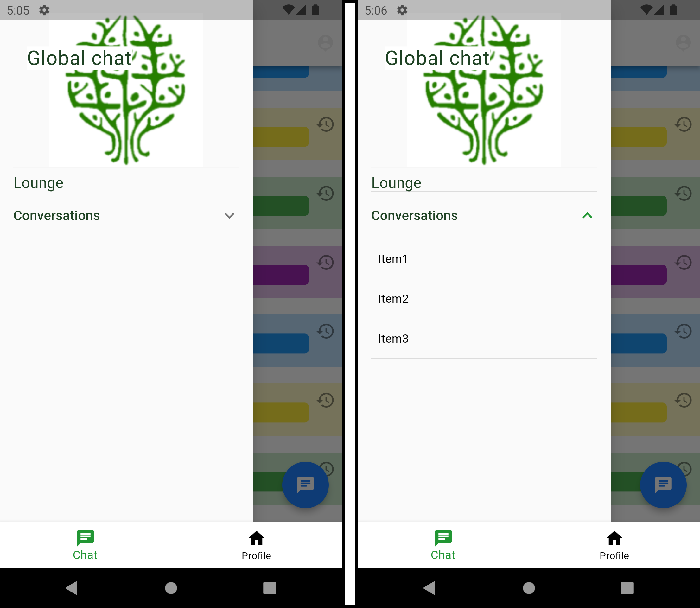The height and width of the screenshot is (608, 700).
Task: Click the Lounge section label
Action: (x=39, y=182)
